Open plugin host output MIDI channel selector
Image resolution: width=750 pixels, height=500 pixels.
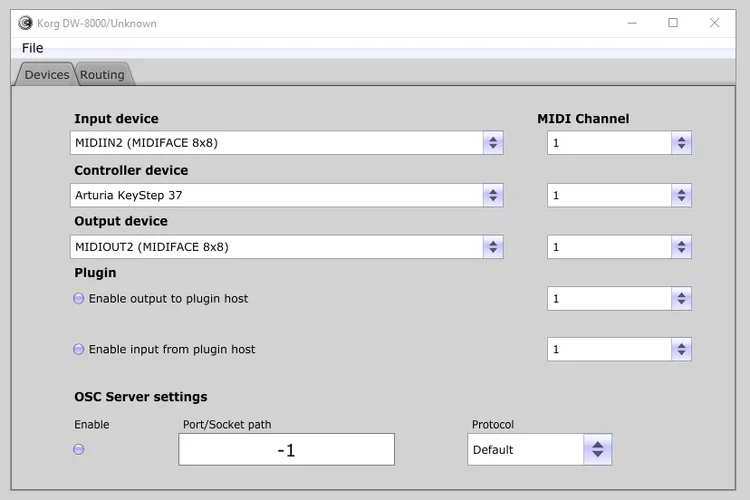coord(619,299)
